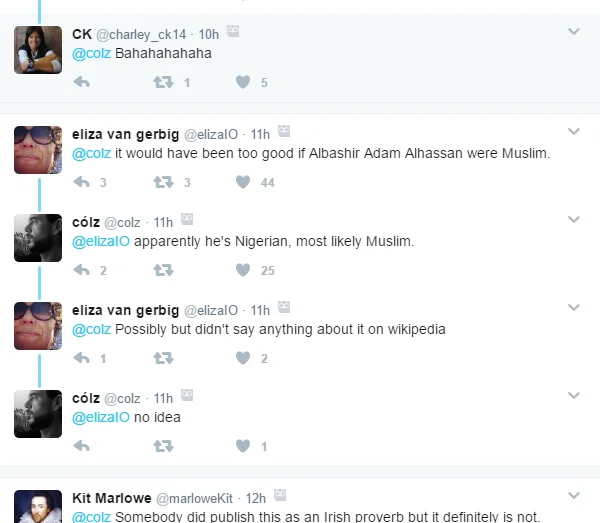
Task: Open the @marloweKit handle link
Action: coord(194,498)
